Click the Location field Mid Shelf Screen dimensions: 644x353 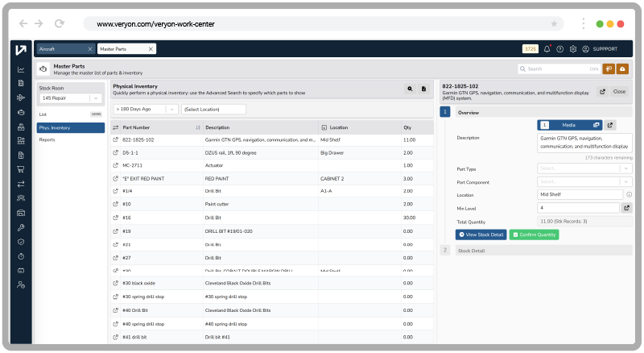(580, 194)
